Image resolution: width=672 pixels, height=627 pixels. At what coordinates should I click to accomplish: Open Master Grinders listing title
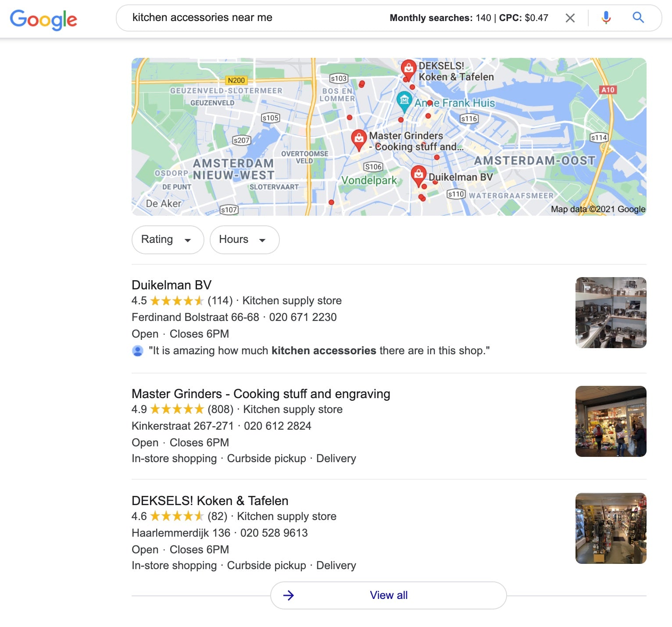261,394
